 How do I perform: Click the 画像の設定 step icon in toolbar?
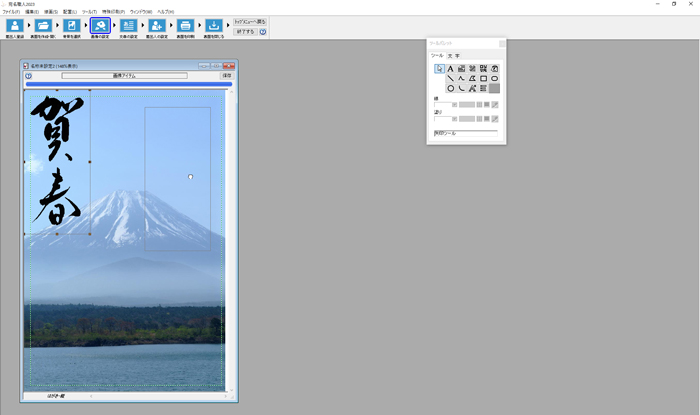click(100, 27)
